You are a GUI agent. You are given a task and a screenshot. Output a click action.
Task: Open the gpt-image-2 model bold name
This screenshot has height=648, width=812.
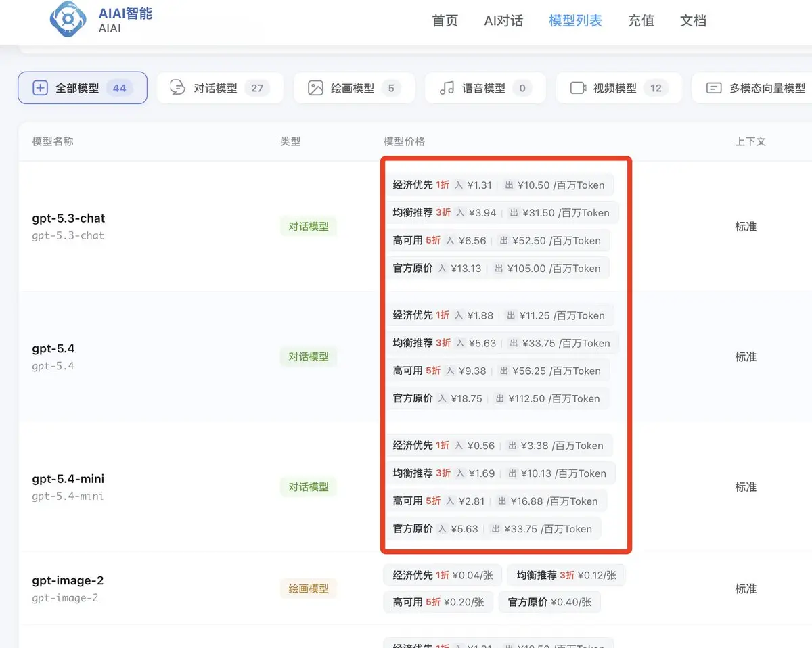pos(68,580)
